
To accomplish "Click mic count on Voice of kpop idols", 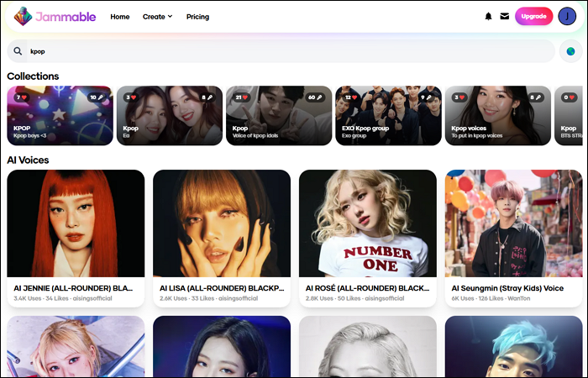I will pos(315,97).
